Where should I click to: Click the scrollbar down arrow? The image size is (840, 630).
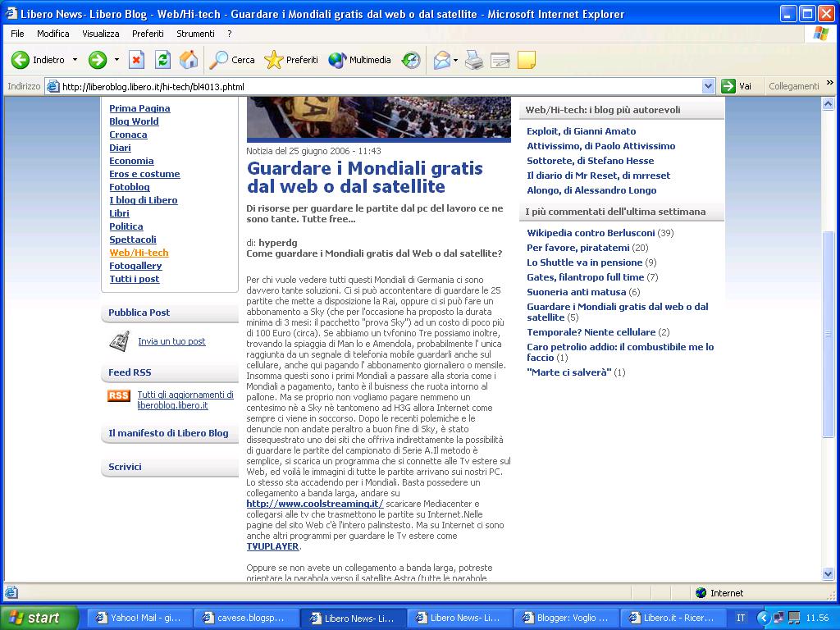click(829, 573)
